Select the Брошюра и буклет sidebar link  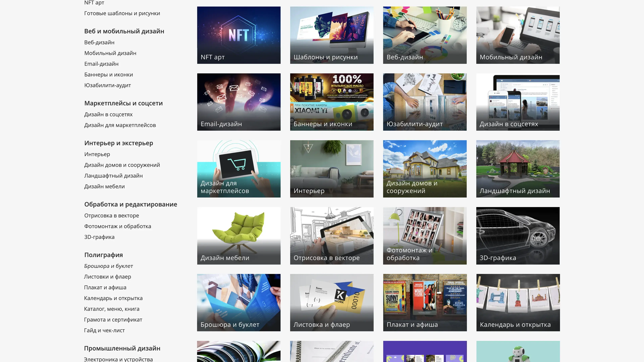click(108, 266)
